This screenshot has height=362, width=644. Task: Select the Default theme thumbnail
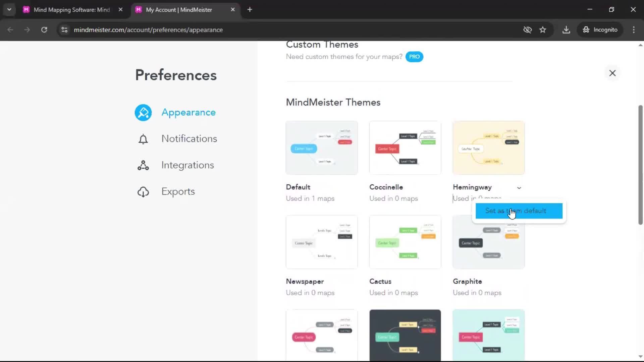coord(322,148)
